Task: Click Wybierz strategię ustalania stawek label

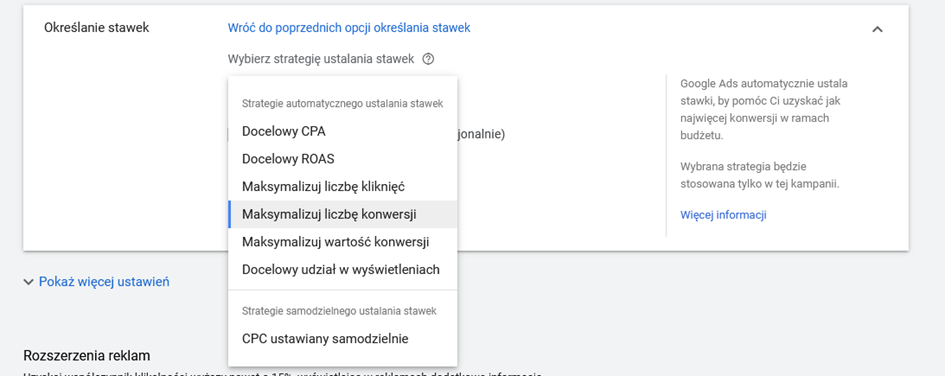Action: click(x=321, y=59)
